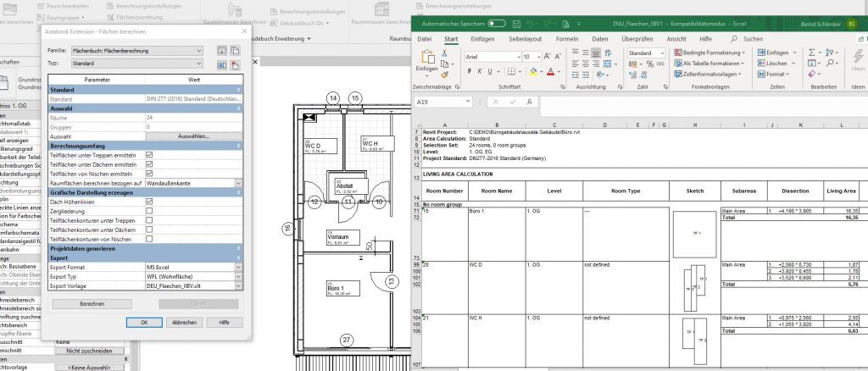868x371 pixels.
Task: Click the insert function fx icon
Action: point(527,102)
